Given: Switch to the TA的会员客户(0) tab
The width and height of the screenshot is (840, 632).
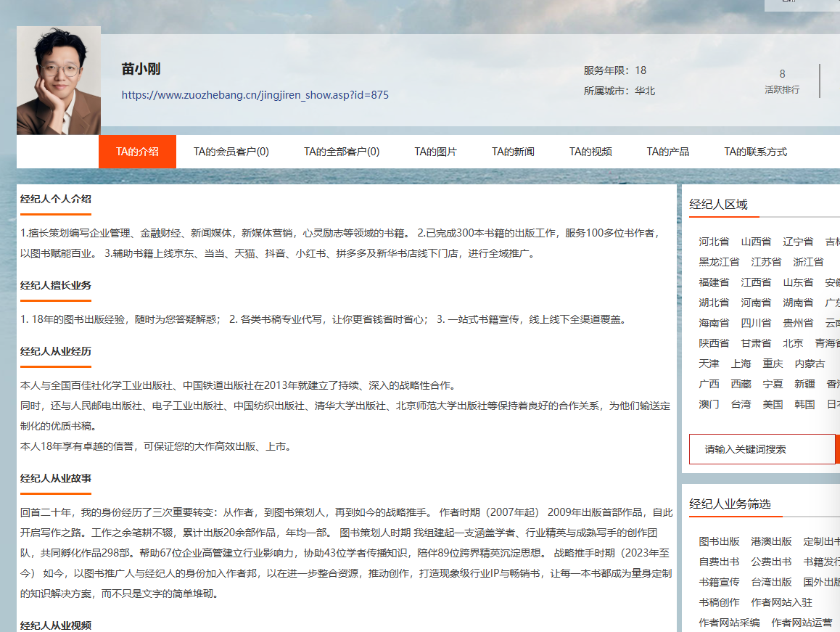Looking at the screenshot, I should click(x=231, y=152).
